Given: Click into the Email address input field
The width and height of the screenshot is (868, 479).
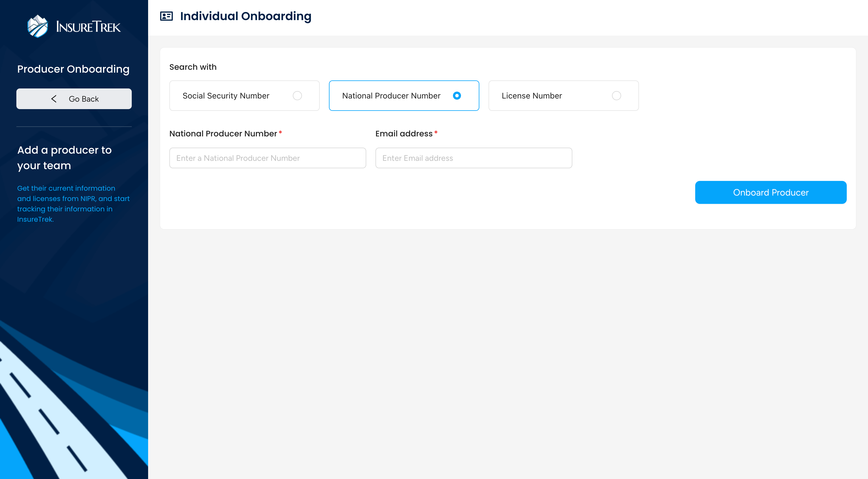Looking at the screenshot, I should pos(473,158).
